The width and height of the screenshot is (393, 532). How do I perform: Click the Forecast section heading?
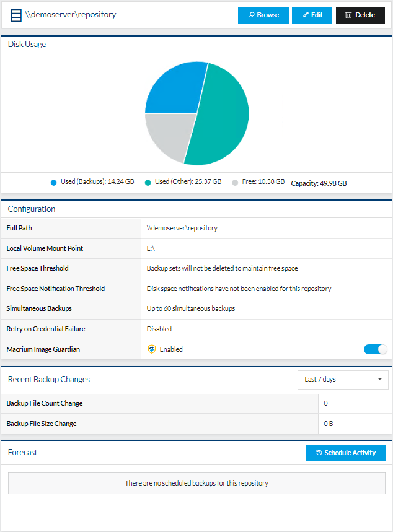point(23,453)
